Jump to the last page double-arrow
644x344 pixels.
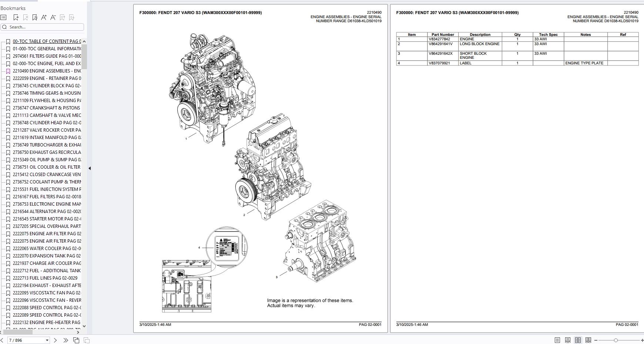(66, 340)
